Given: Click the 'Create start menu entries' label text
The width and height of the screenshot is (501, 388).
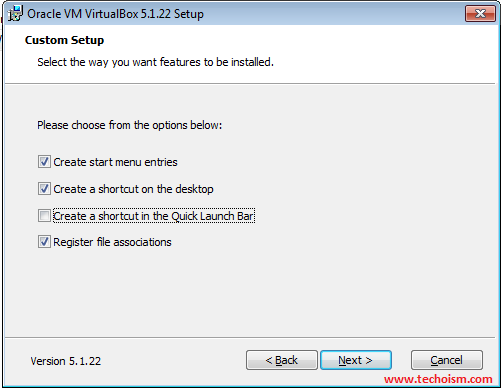Looking at the screenshot, I should [115, 162].
